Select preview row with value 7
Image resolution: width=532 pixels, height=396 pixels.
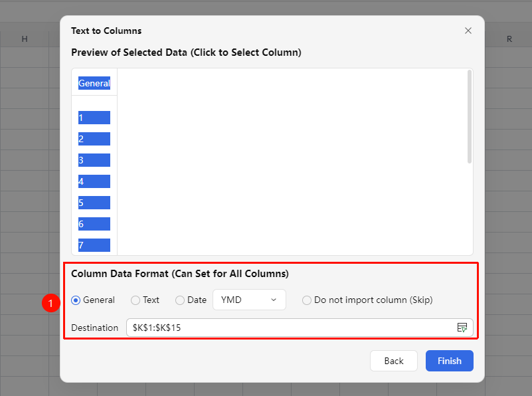pyautogui.click(x=94, y=245)
